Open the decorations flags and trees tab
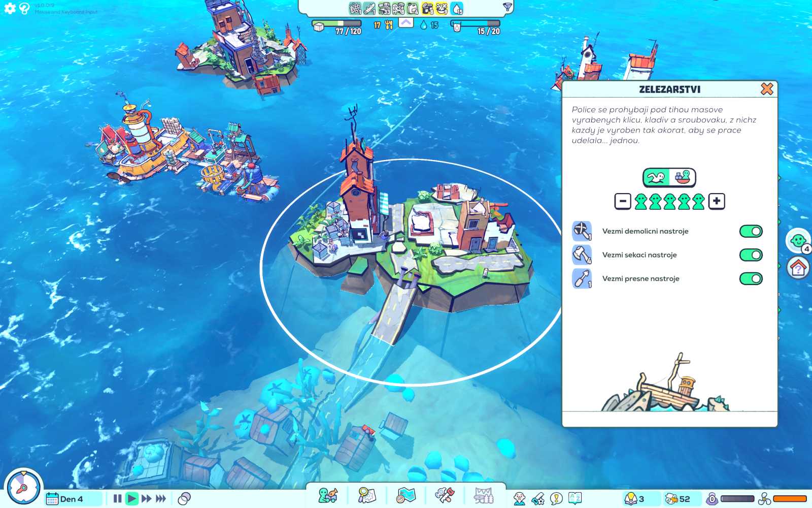The height and width of the screenshot is (508, 812). tap(484, 495)
